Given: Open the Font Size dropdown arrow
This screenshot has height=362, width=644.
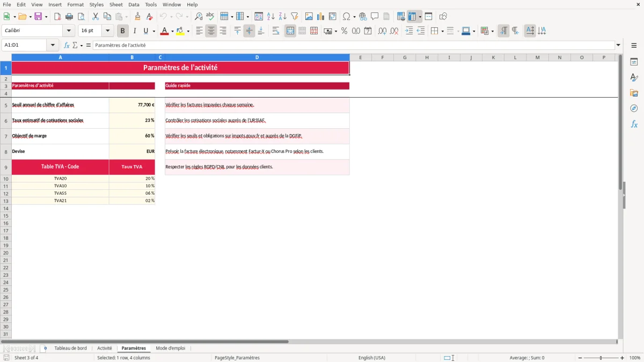Looking at the screenshot, I should (x=108, y=31).
